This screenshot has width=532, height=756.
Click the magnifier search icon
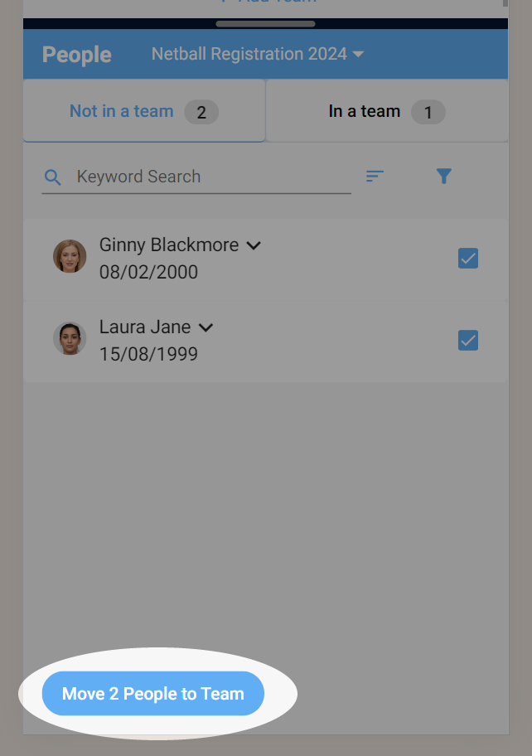pos(52,177)
